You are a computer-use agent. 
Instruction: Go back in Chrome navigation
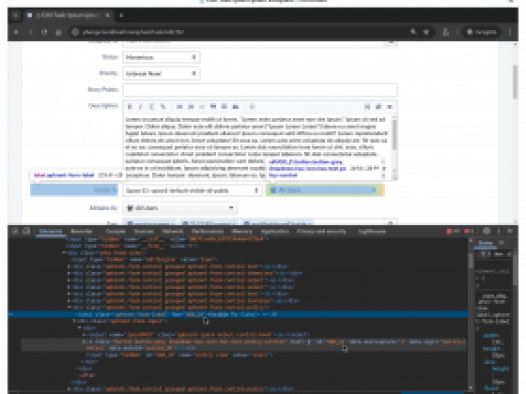coord(16,32)
